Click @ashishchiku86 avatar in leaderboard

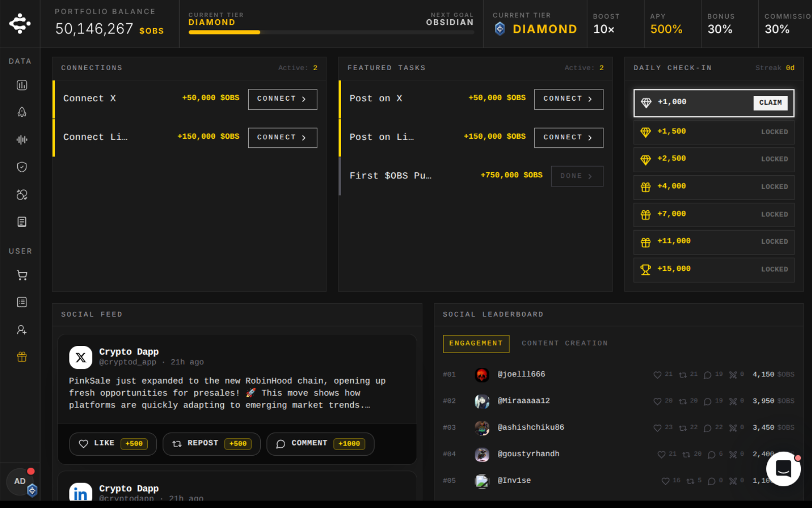point(482,428)
